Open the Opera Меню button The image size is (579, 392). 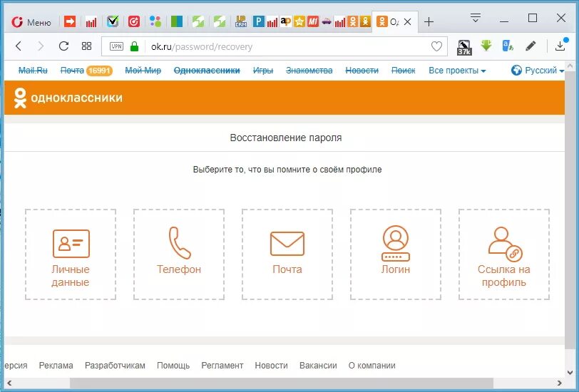click(31, 22)
